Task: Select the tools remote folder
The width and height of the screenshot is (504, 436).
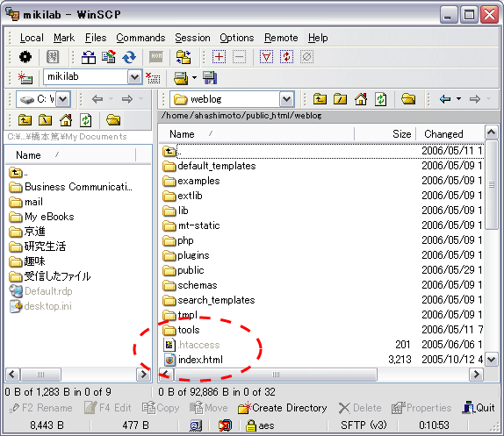Action: (181, 330)
